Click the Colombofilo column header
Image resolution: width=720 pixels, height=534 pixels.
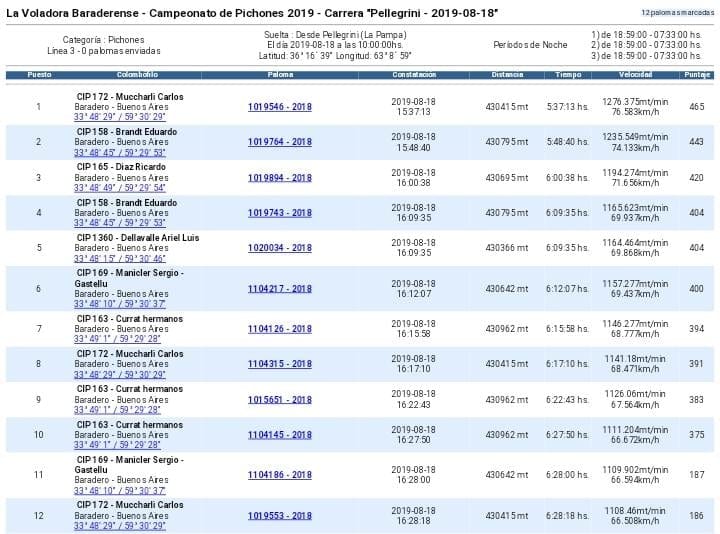click(x=137, y=75)
